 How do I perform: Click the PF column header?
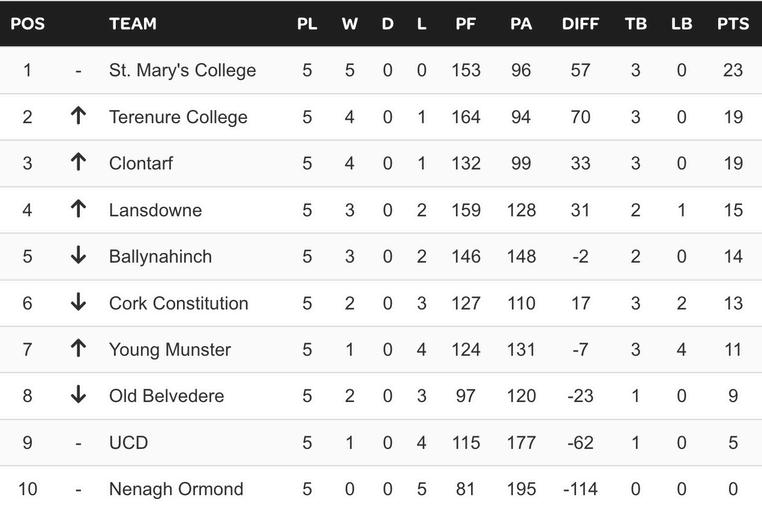pyautogui.click(x=465, y=24)
